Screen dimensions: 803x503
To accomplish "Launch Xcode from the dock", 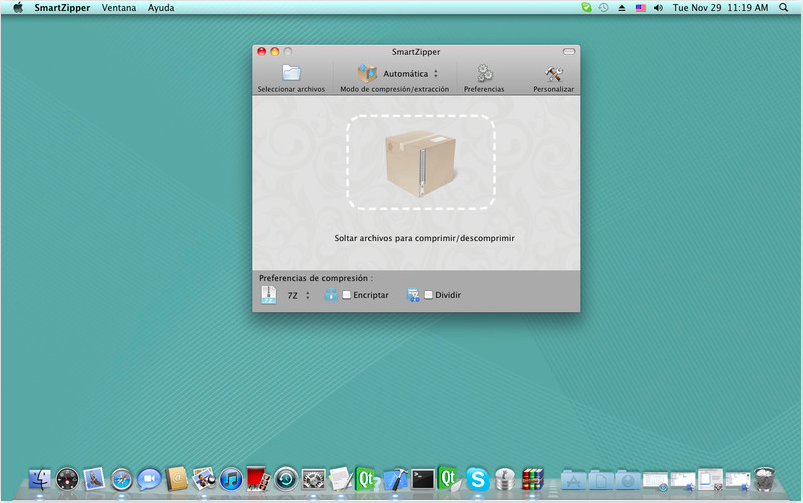I will [x=395, y=480].
